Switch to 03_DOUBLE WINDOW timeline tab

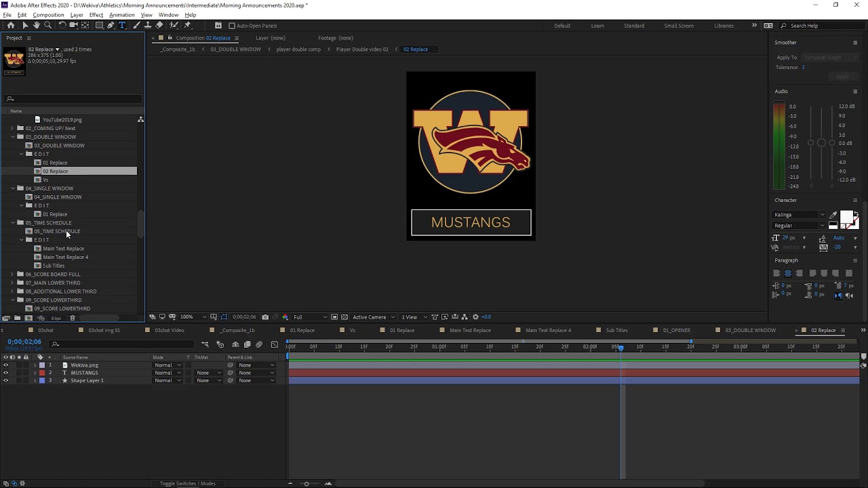click(x=751, y=330)
